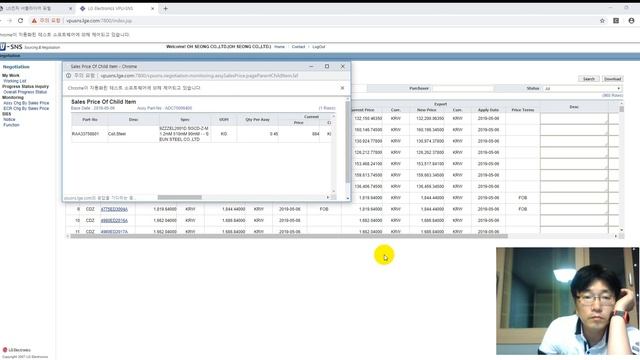Click the popup window vertical scrollbar
The height and width of the screenshot is (360, 640).
348,141
